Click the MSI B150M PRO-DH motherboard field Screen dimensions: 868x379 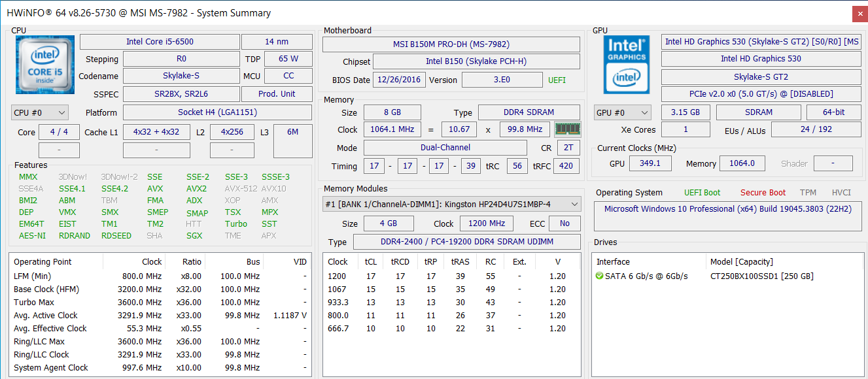point(451,44)
